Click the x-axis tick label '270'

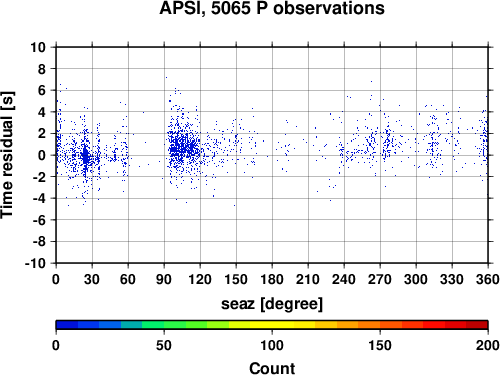click(380, 279)
